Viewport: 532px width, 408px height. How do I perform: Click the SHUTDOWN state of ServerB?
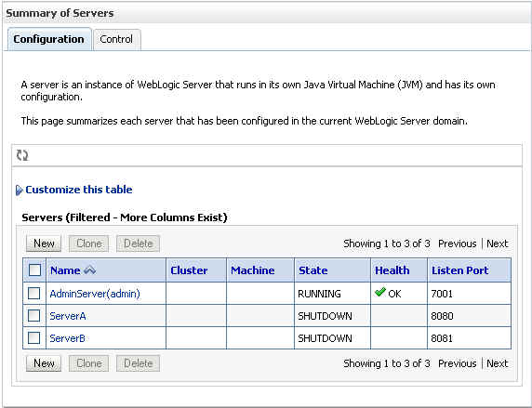pos(325,338)
